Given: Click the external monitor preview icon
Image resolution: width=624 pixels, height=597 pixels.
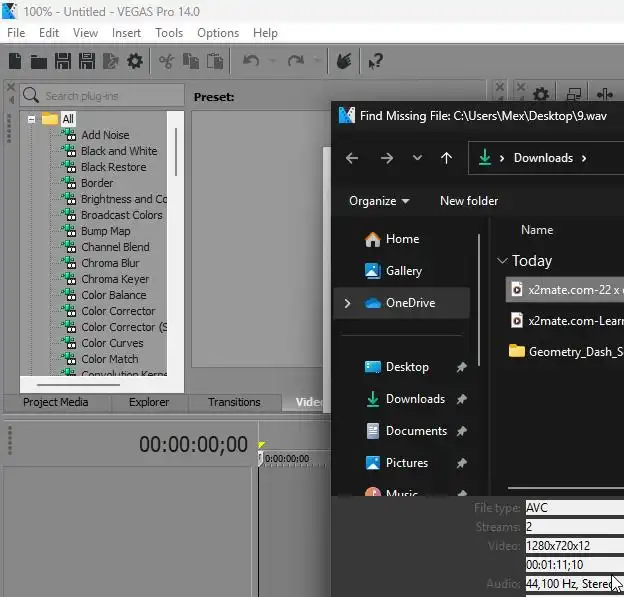Looking at the screenshot, I should 573,94.
